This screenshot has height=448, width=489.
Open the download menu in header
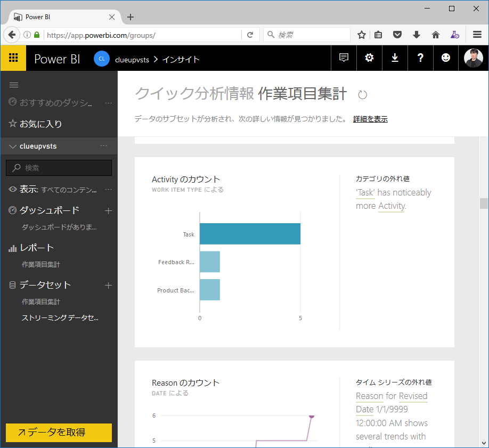click(395, 58)
